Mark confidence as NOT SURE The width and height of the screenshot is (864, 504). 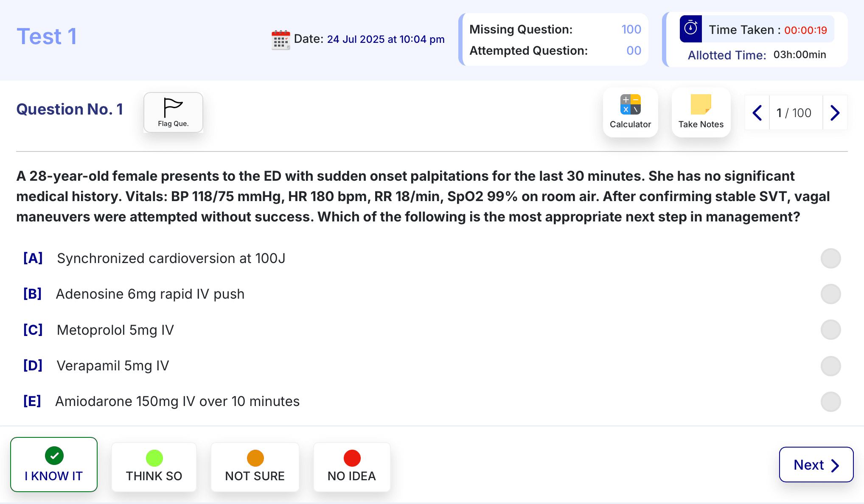tap(255, 467)
